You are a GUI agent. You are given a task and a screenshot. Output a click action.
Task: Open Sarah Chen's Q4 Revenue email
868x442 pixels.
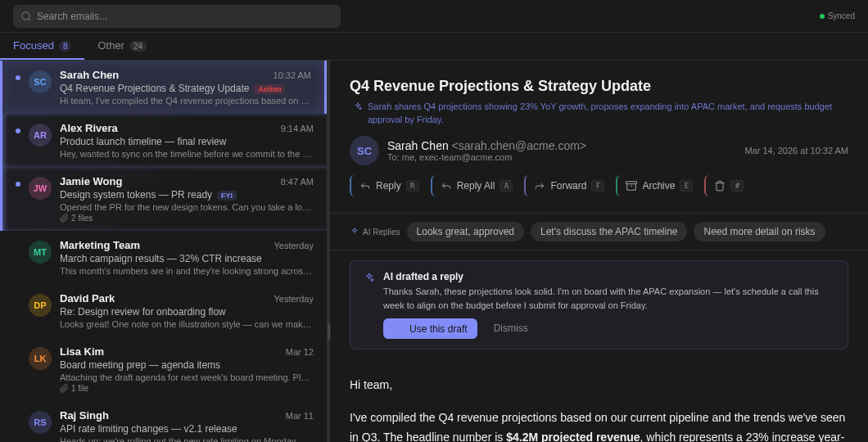pyautogui.click(x=164, y=88)
